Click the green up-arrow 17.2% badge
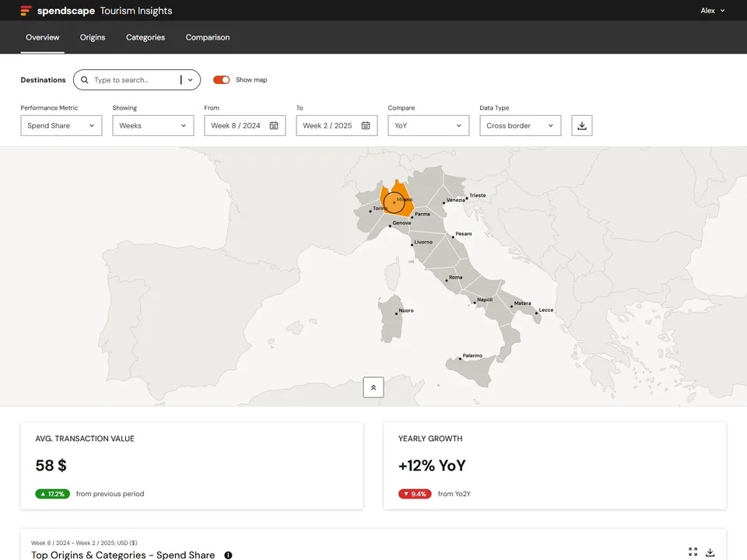The height and width of the screenshot is (560, 747). pyautogui.click(x=52, y=494)
